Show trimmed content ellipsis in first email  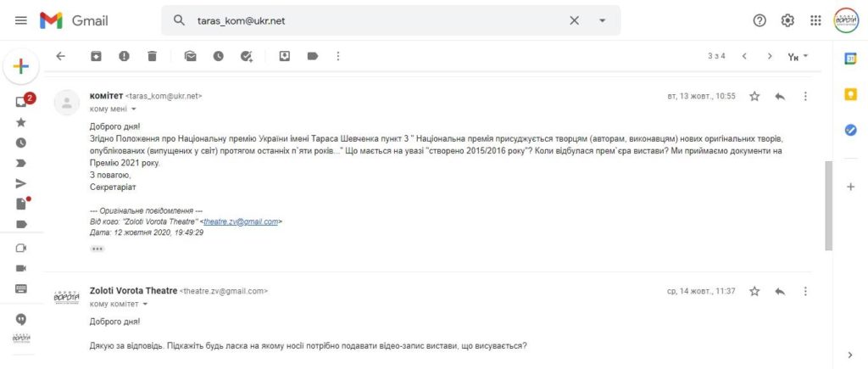[x=97, y=249]
